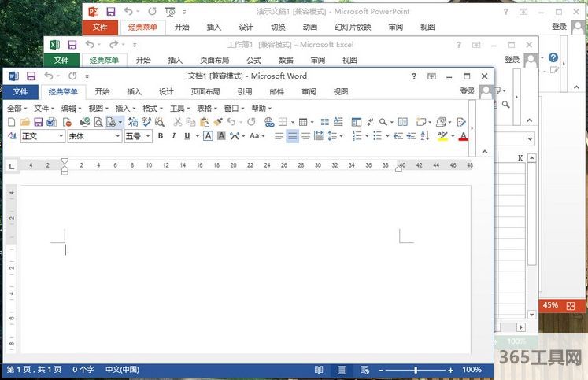Click the purple Save icon in Word's classic toolbar
588x380 pixels.
(39, 122)
